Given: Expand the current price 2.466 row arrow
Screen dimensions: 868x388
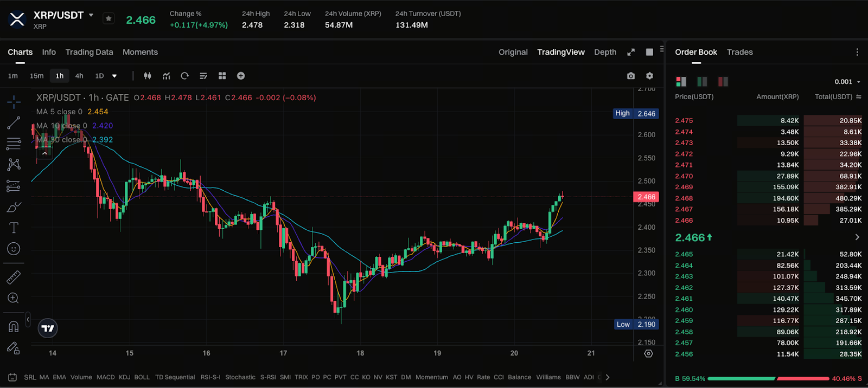Looking at the screenshot, I should tap(857, 237).
